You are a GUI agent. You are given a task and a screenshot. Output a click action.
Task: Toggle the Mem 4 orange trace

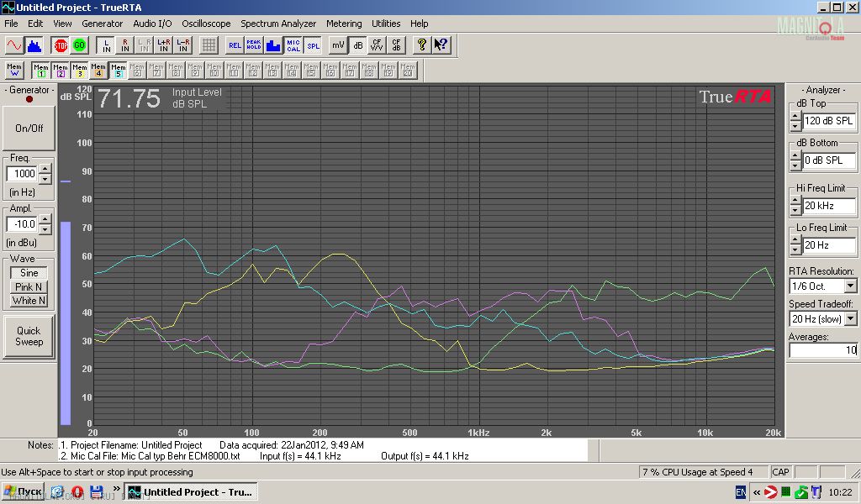click(99, 70)
